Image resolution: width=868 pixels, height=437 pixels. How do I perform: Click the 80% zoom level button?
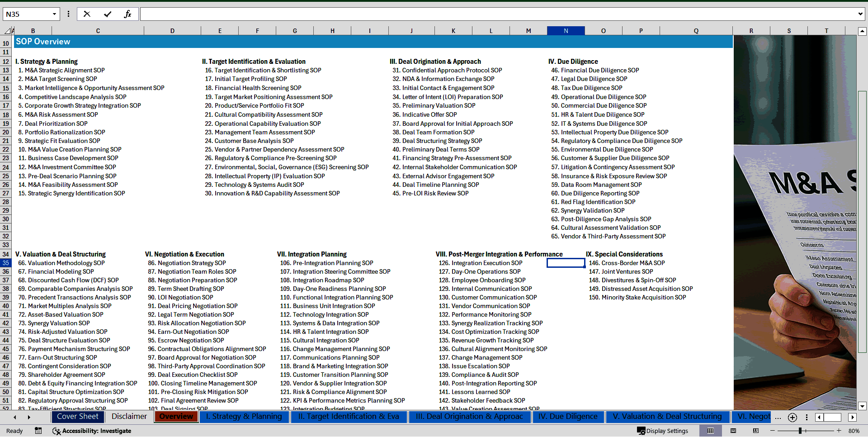click(854, 431)
